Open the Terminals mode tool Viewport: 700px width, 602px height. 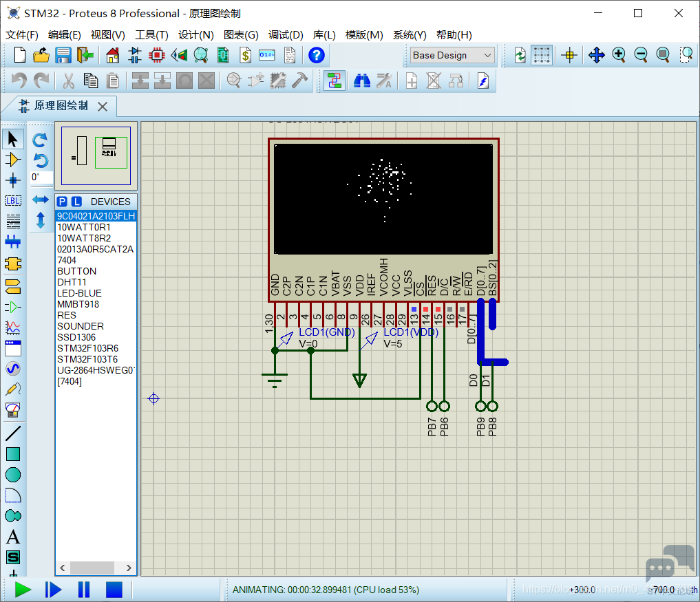[x=12, y=286]
